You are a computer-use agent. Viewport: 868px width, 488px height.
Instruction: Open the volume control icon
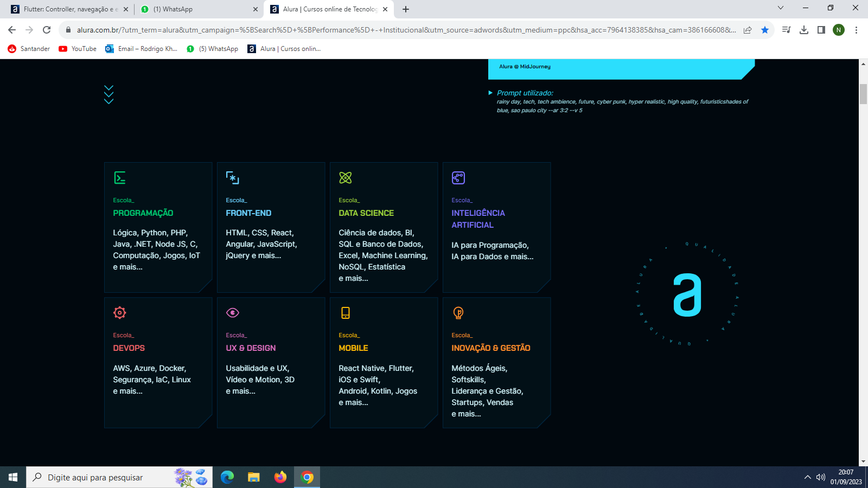click(821, 477)
